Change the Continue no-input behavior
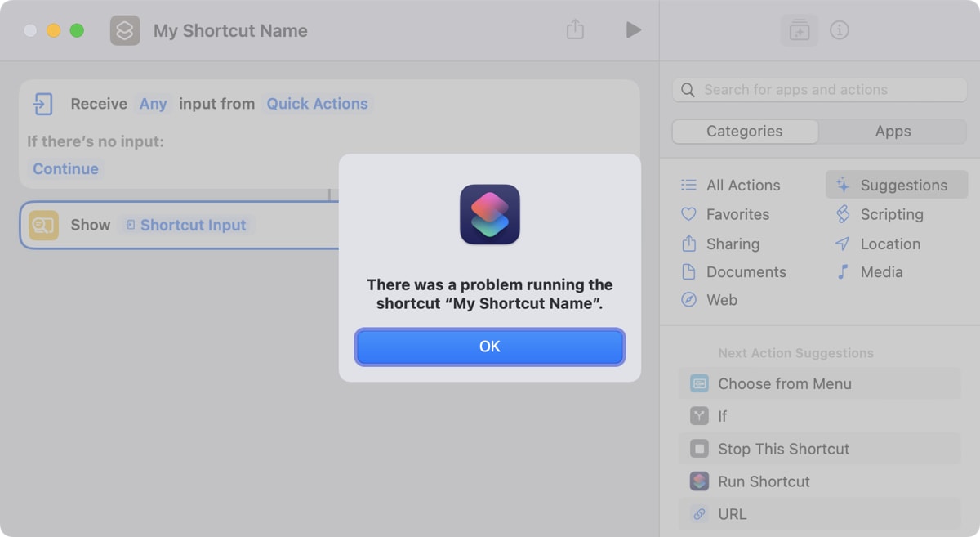 point(65,168)
